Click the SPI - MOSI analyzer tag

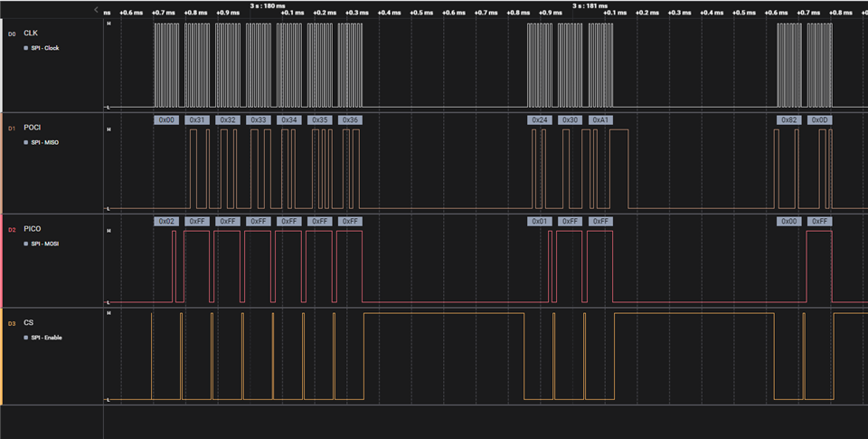click(x=44, y=243)
